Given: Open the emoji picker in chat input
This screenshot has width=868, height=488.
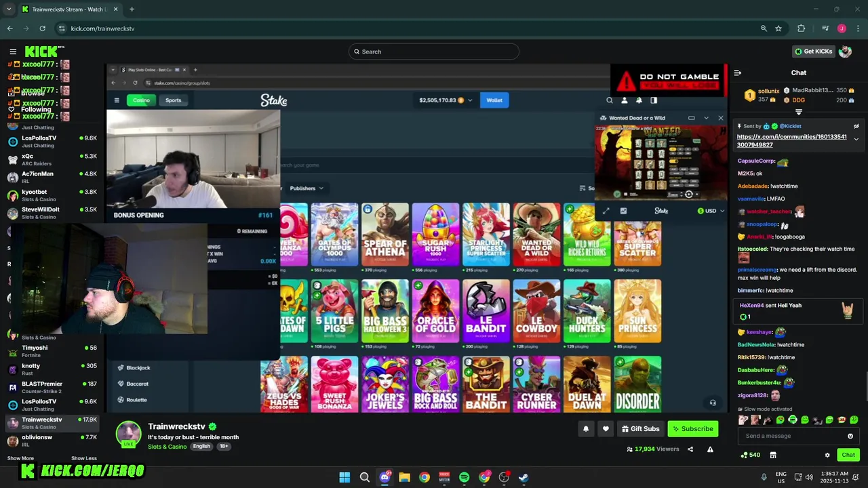Looking at the screenshot, I should (850, 436).
